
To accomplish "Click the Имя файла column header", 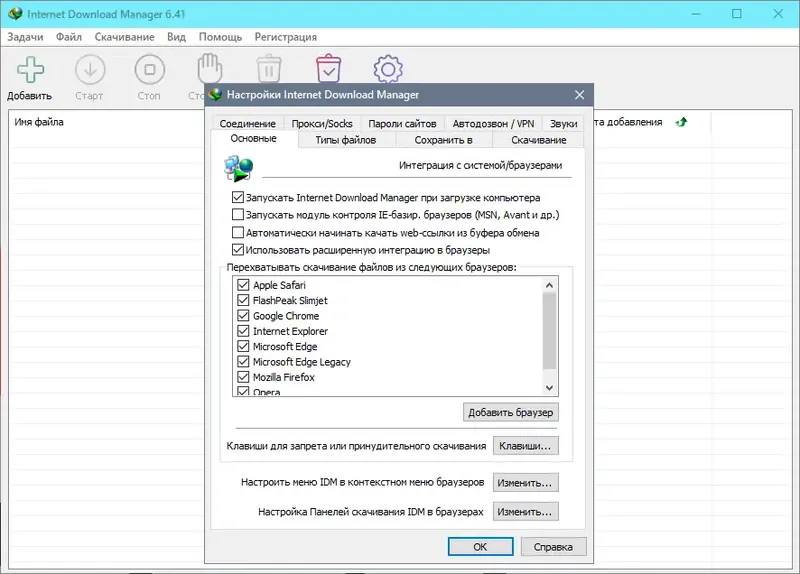I will (39, 122).
